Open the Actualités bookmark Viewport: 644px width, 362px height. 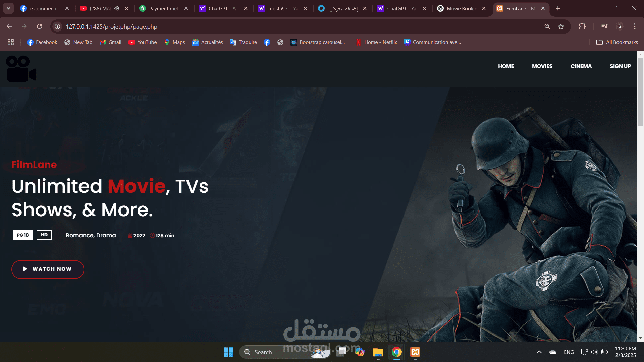pos(207,42)
